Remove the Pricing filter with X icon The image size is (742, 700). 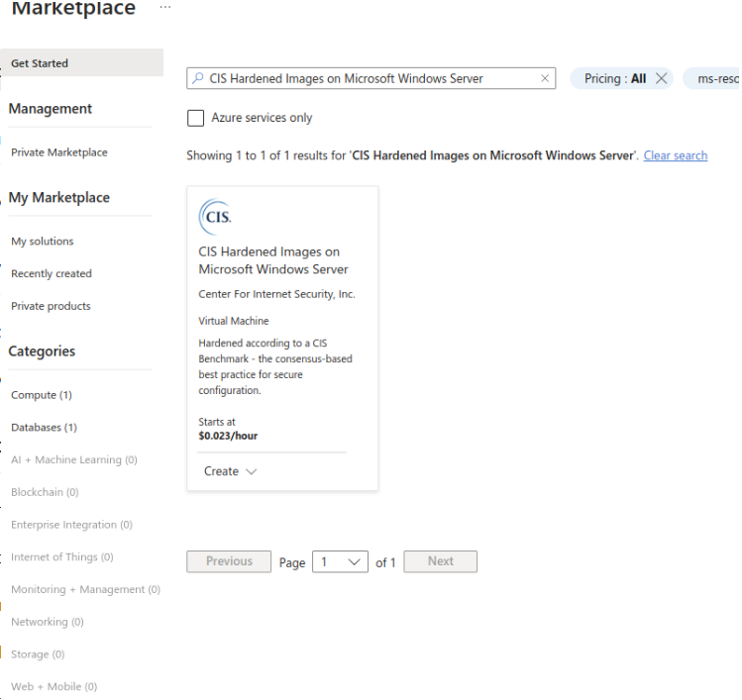click(662, 79)
